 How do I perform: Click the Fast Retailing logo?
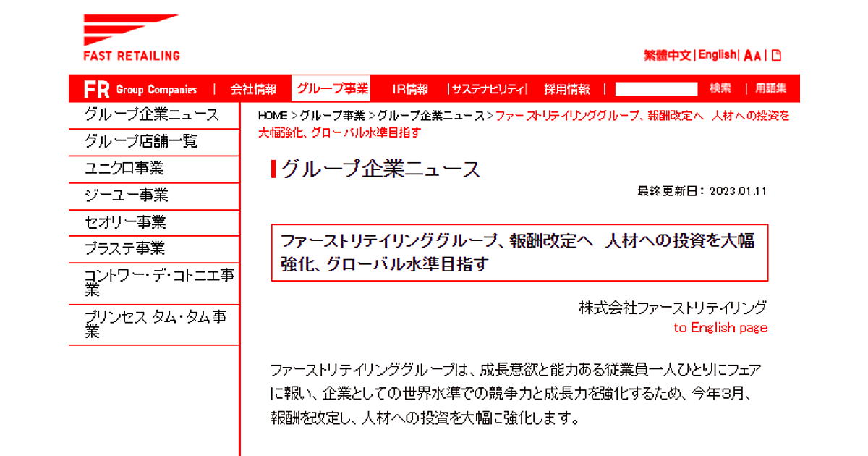(131, 38)
